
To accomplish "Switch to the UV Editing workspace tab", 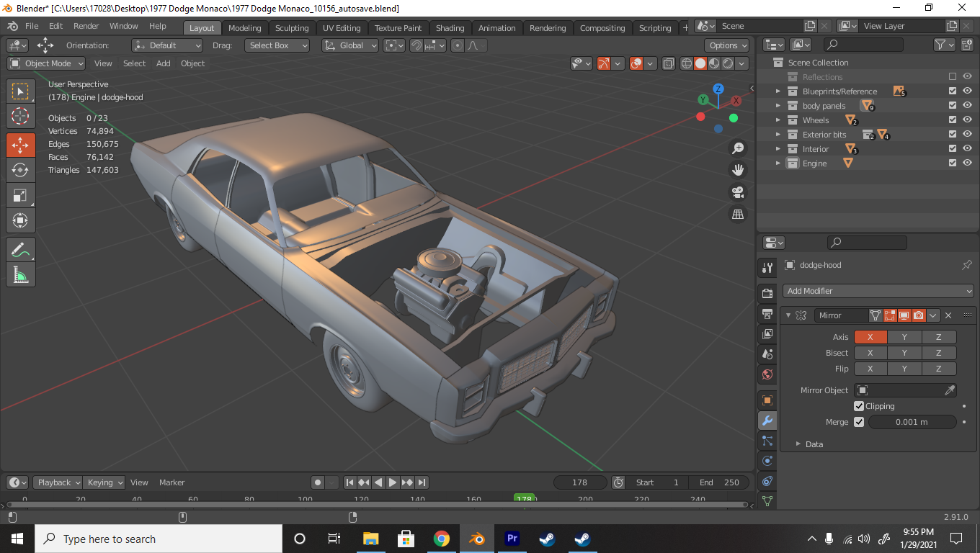I will 342,28.
